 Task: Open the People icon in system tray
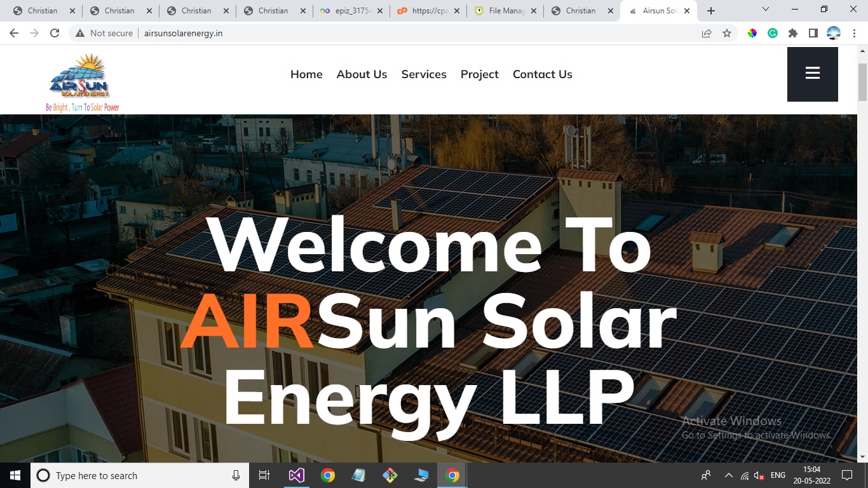(x=706, y=475)
